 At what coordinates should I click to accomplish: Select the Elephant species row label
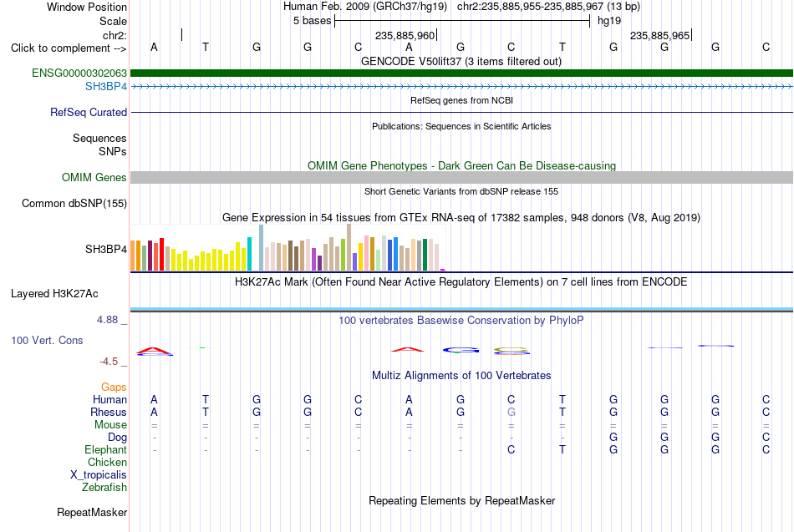pyautogui.click(x=106, y=450)
